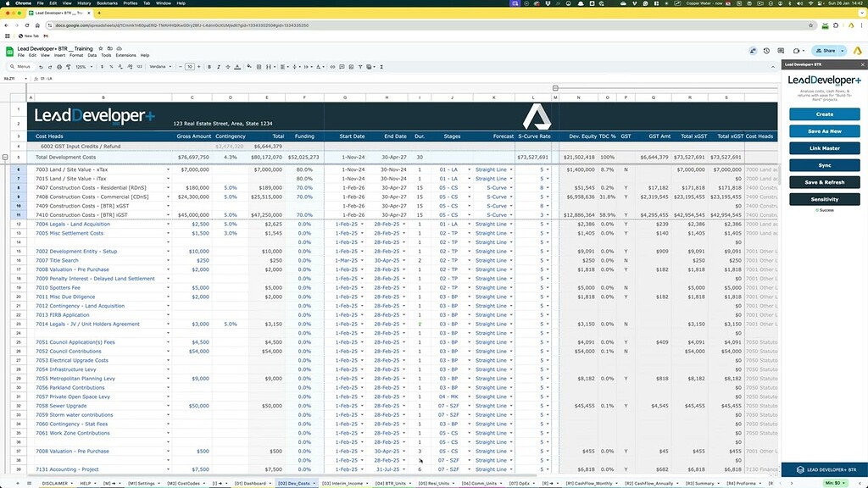Open the 125% zoom dropdown
The width and height of the screenshot is (868, 488).
click(x=83, y=67)
